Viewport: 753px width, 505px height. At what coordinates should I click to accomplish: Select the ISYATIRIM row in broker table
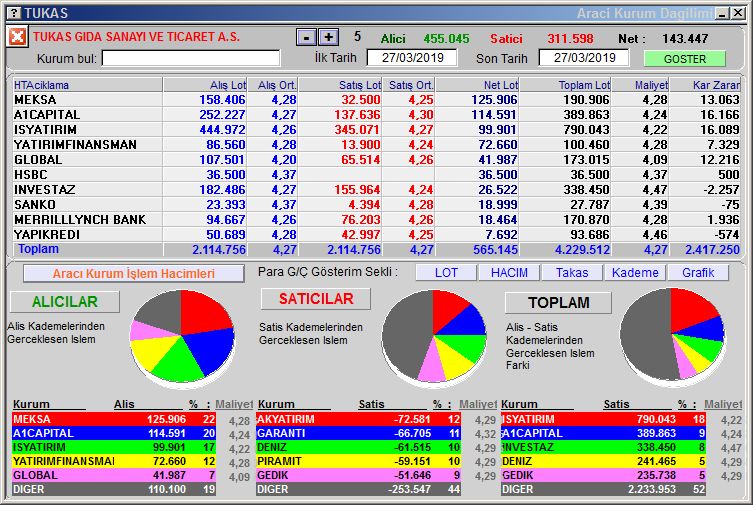pos(376,130)
